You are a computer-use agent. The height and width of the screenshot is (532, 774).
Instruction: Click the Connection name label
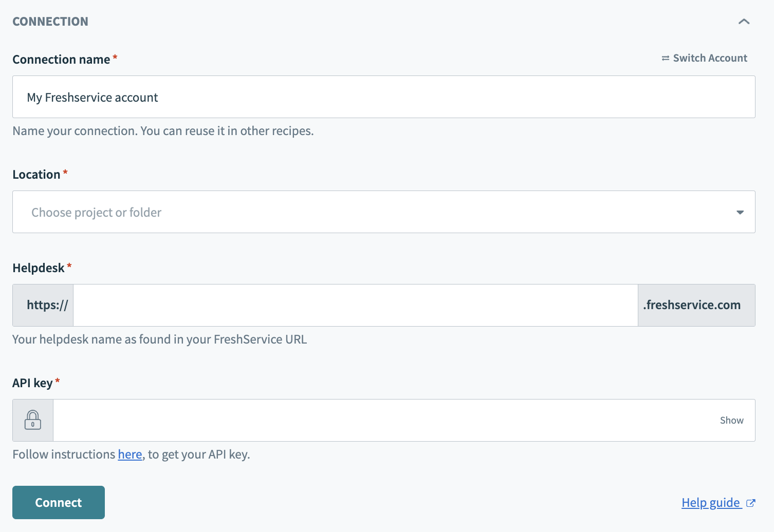[x=61, y=60]
